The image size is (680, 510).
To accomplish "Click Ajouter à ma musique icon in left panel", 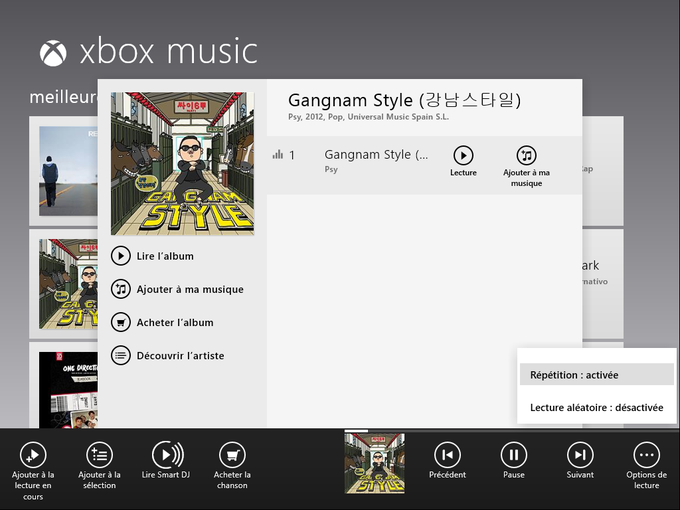I will [x=121, y=289].
